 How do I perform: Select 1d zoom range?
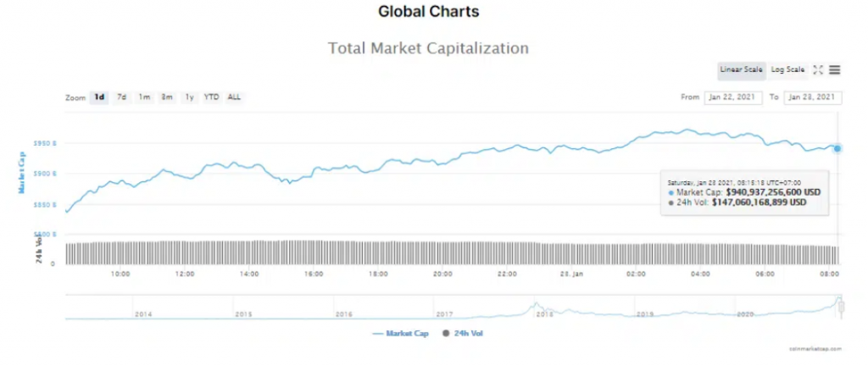[x=99, y=97]
